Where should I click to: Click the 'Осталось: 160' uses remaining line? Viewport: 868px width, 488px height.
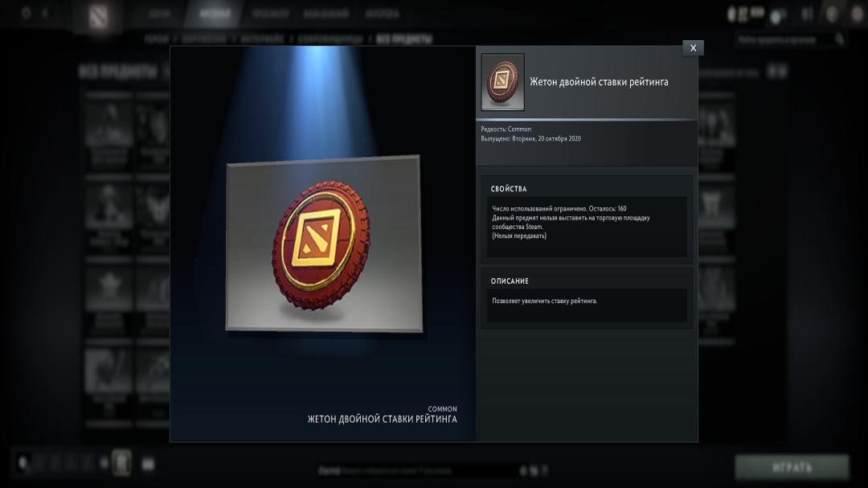(x=559, y=209)
